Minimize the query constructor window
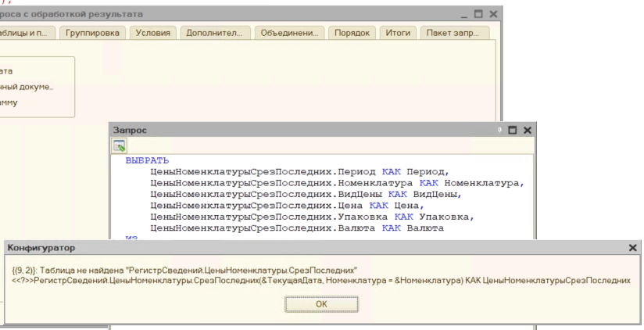 point(464,15)
